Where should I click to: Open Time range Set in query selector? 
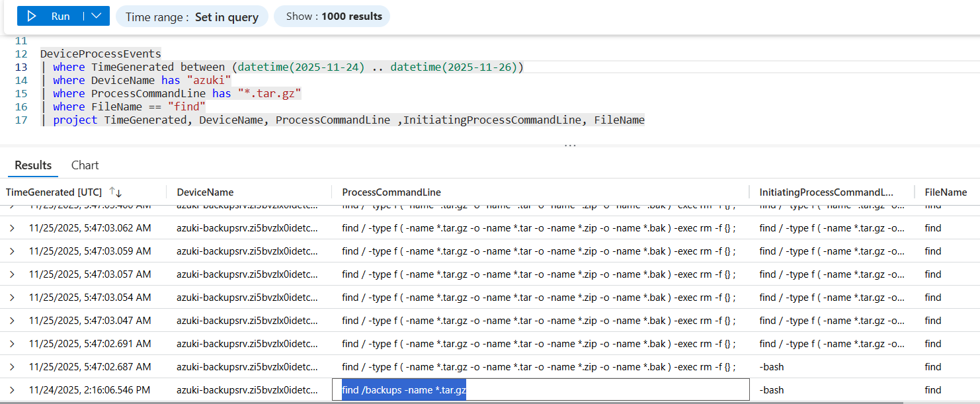click(192, 17)
